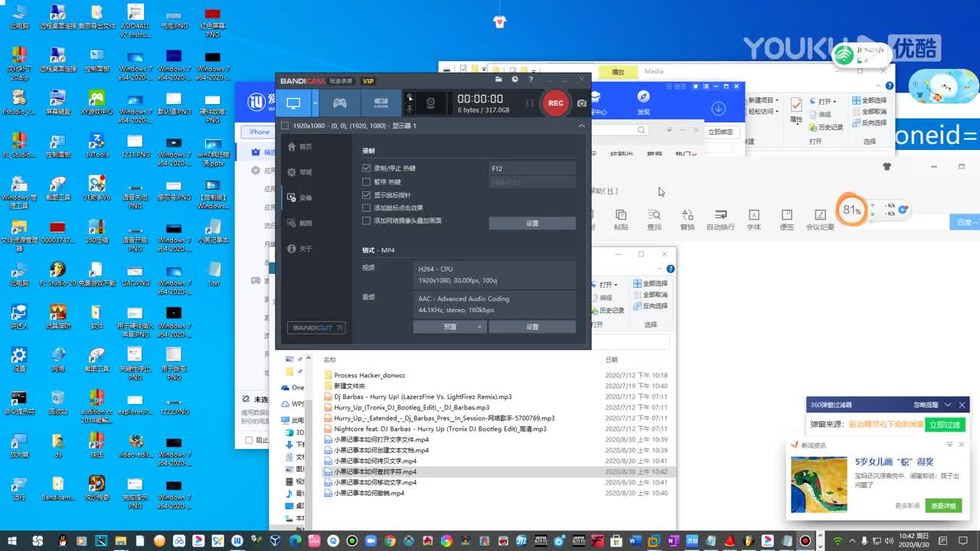Open the BANDICUT link button
This screenshot has width=980, height=551.
[x=316, y=328]
